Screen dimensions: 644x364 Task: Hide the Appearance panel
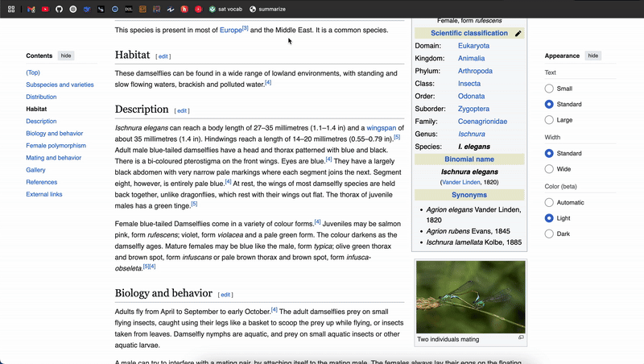(592, 56)
